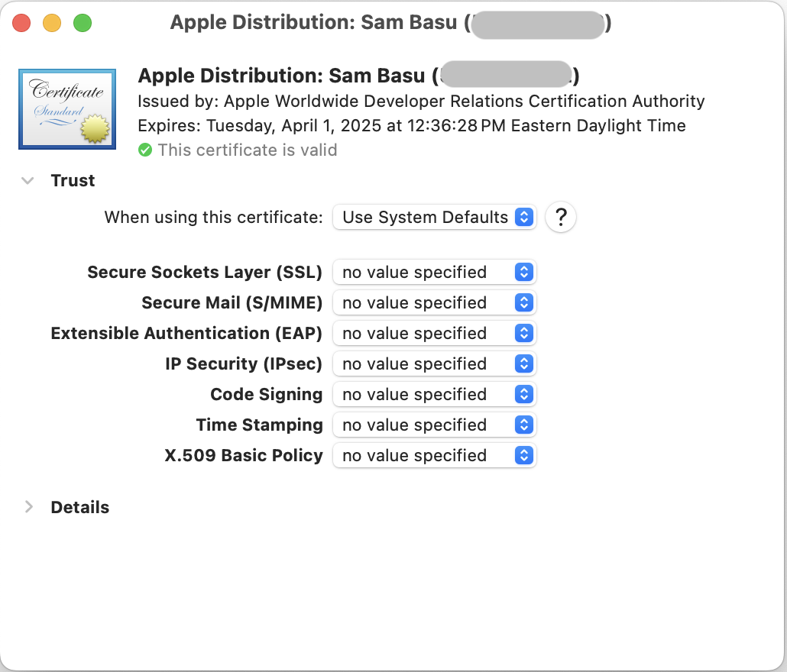Open the IP Security (IPsec) dropdown

[435, 364]
